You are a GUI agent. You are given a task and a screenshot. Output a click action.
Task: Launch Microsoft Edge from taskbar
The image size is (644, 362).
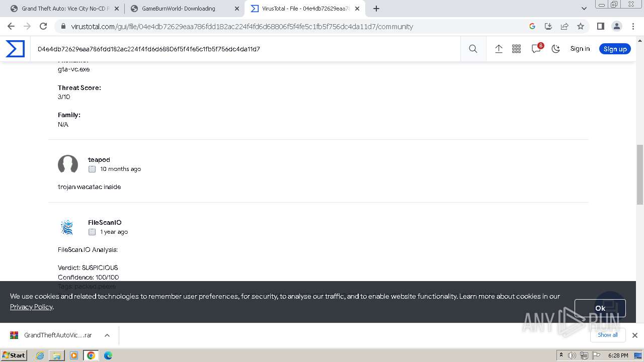(108, 355)
